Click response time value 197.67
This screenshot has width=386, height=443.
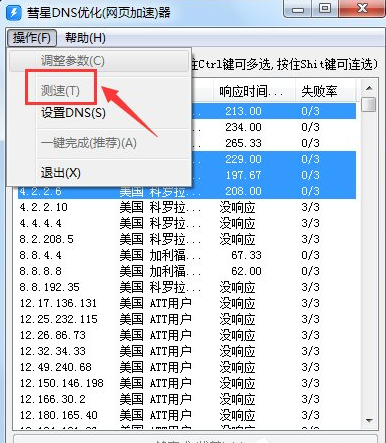pos(243,175)
